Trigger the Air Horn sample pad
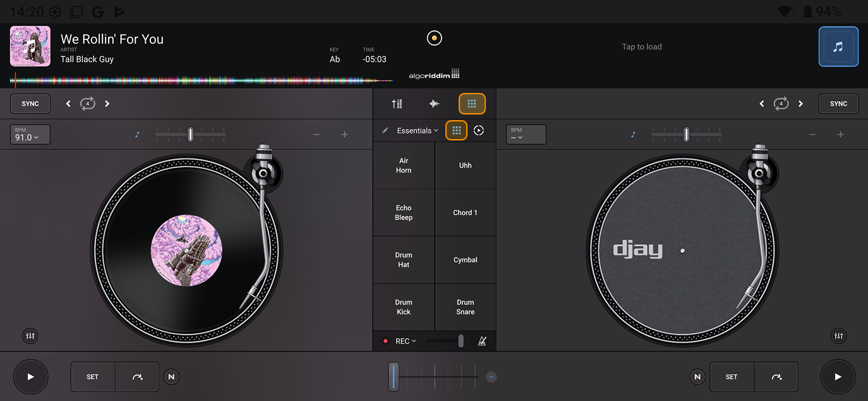 click(404, 165)
